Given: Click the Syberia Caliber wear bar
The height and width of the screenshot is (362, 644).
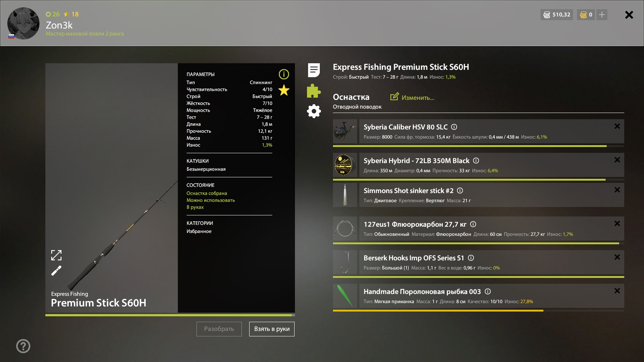Looking at the screenshot, I should pyautogui.click(x=479, y=146).
